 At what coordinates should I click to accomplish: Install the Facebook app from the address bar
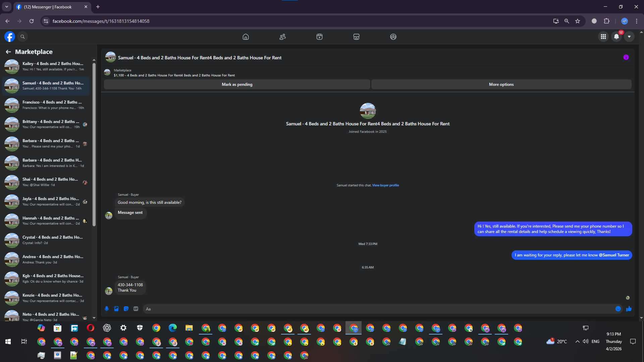[x=556, y=21]
